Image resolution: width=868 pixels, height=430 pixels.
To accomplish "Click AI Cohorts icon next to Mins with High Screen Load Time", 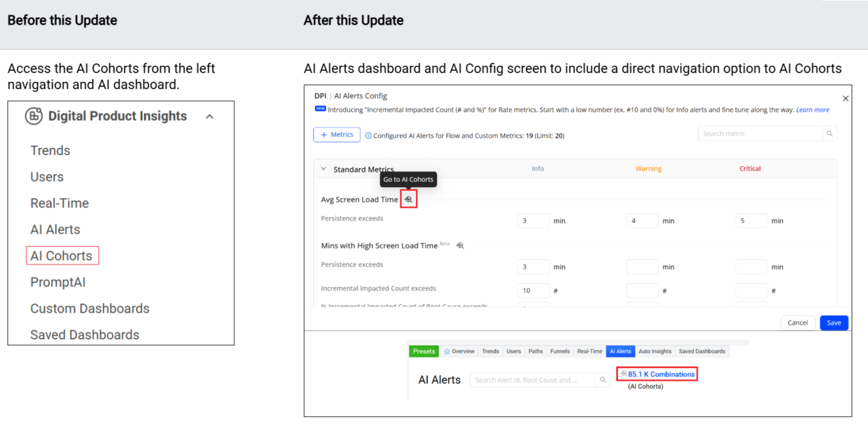I will (x=460, y=246).
